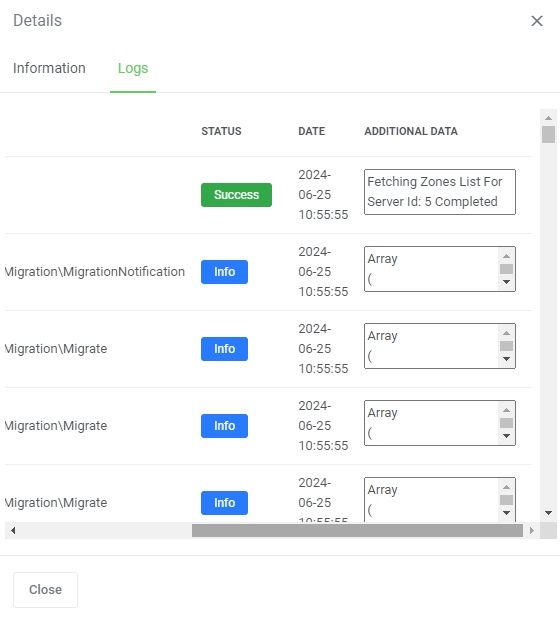Click the date of the Success log row
The height and width of the screenshot is (619, 560).
pyautogui.click(x=323, y=195)
